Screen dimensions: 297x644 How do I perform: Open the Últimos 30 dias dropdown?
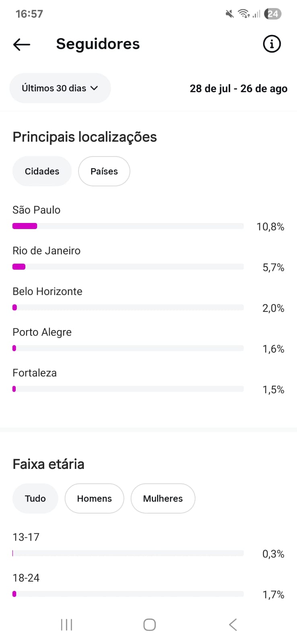pyautogui.click(x=60, y=88)
